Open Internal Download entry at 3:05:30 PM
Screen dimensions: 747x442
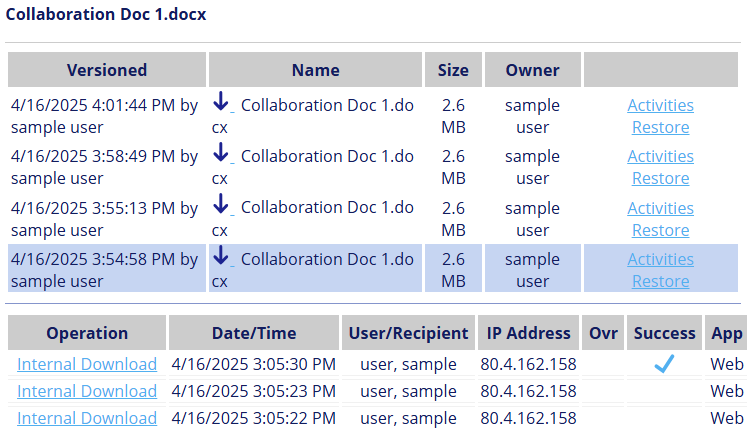click(x=87, y=364)
